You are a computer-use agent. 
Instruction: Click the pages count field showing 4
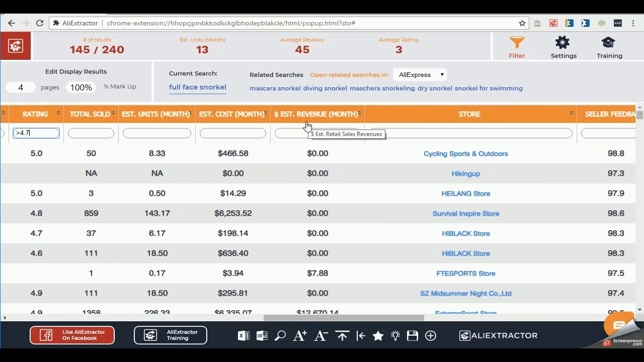coord(21,87)
